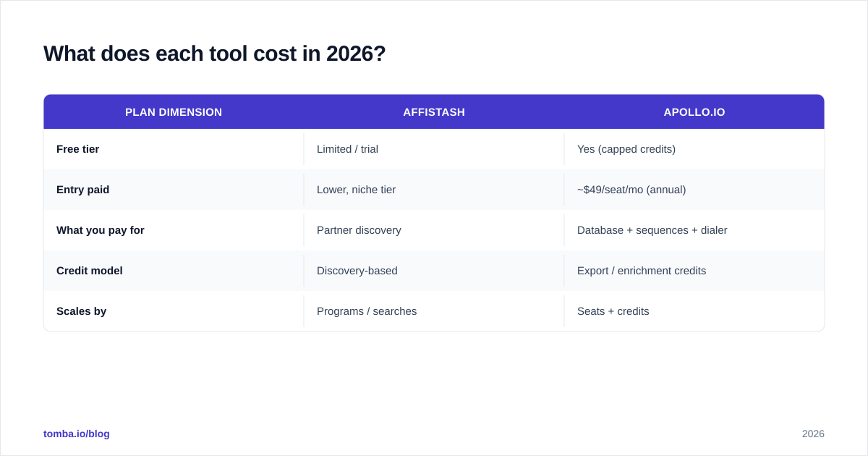Click the 'Partner discovery' cell

pos(434,230)
